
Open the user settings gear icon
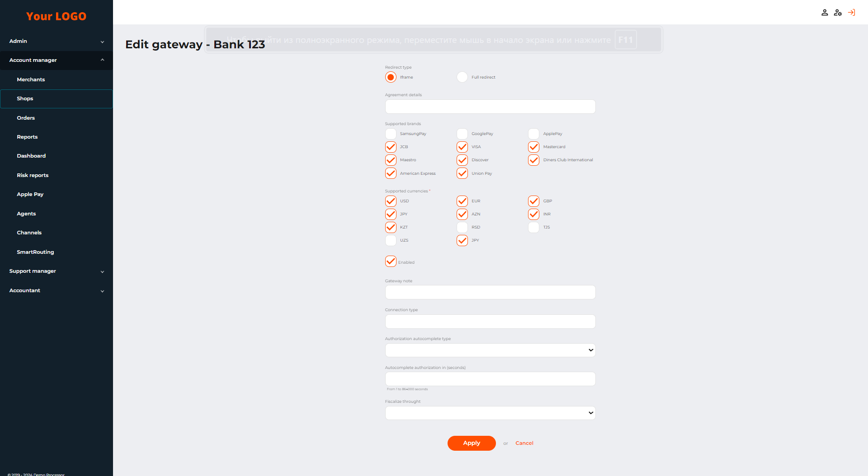838,13
